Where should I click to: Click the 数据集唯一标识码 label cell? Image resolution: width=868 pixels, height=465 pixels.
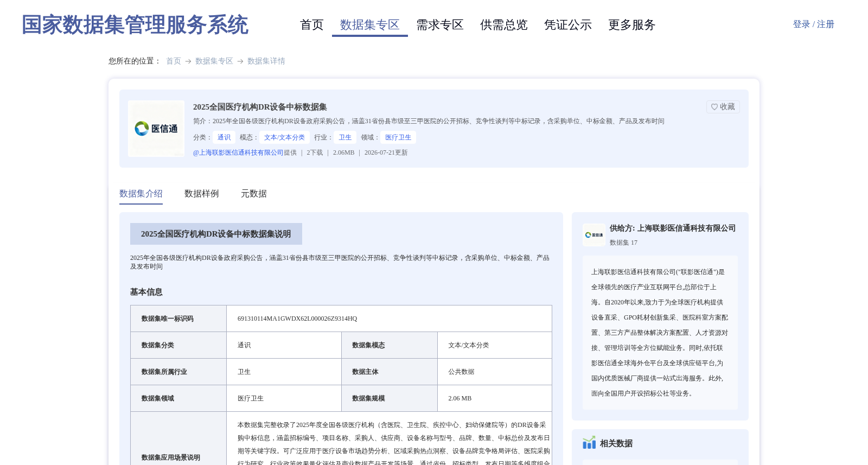pyautogui.click(x=178, y=319)
